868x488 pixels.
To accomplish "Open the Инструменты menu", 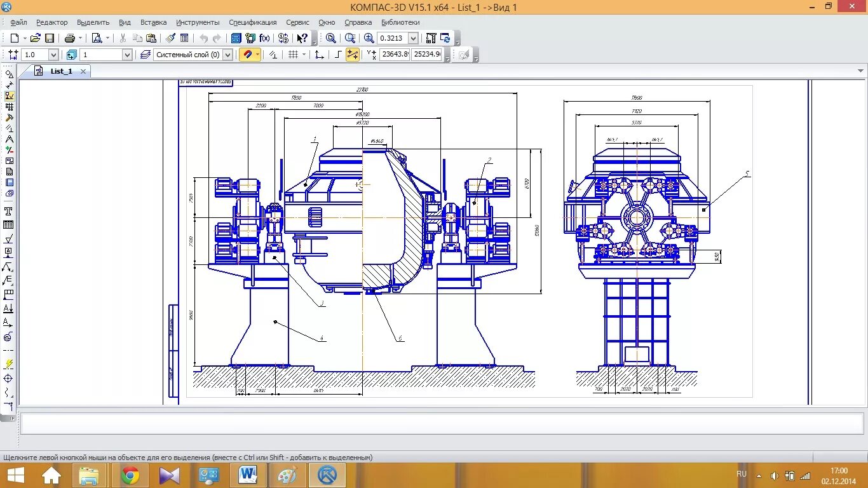I will coord(198,22).
